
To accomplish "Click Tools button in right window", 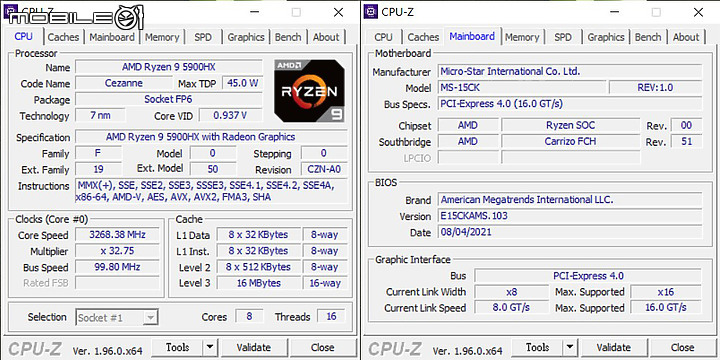I will click(x=537, y=348).
